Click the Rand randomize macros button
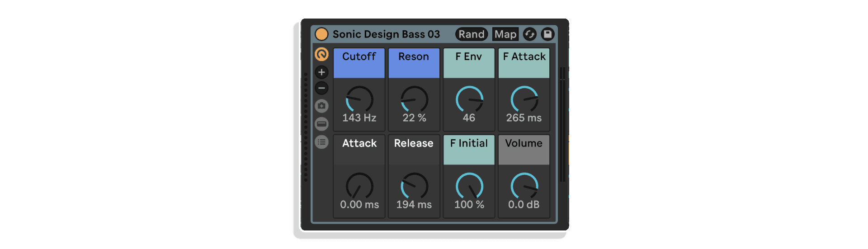The image size is (868, 249). tap(472, 34)
